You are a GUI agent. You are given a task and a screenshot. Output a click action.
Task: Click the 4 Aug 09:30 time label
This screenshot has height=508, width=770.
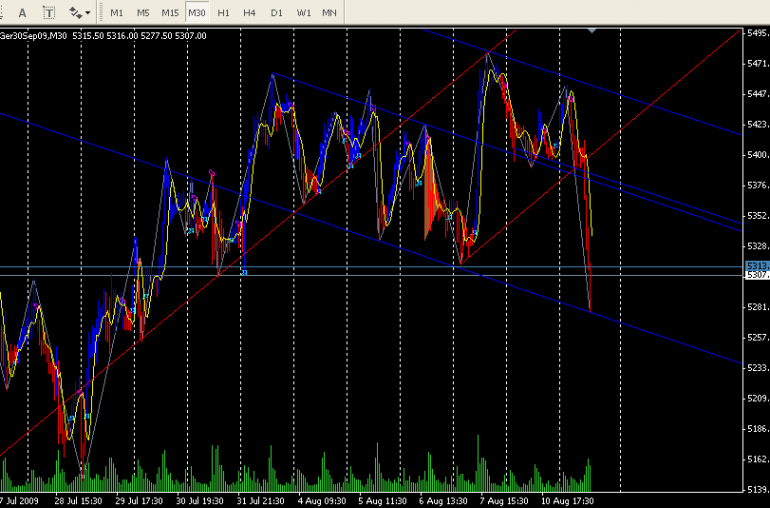click(322, 501)
